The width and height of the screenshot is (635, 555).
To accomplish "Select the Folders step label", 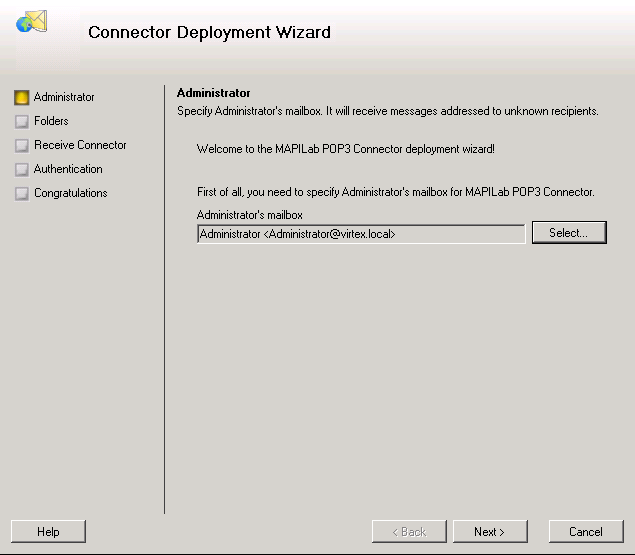I will point(51,121).
